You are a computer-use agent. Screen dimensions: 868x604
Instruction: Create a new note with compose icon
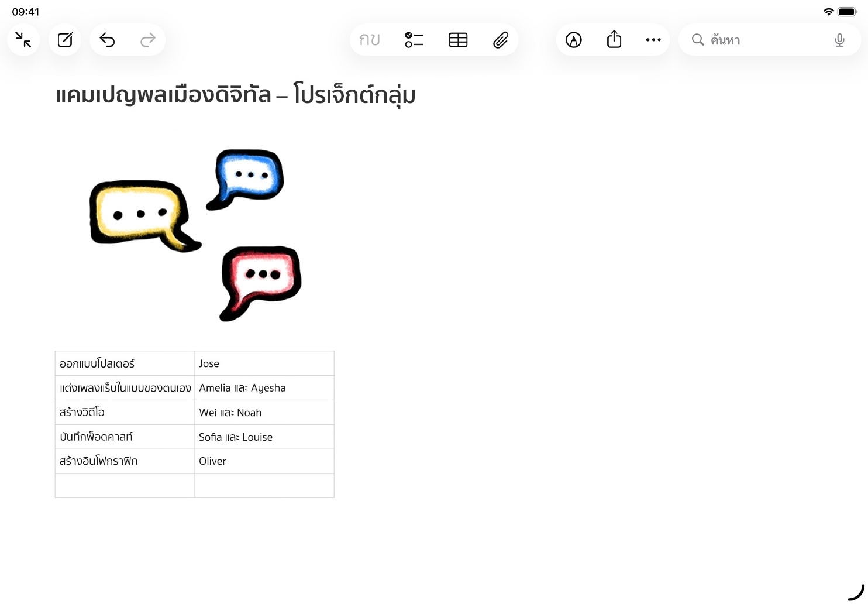[x=65, y=40]
